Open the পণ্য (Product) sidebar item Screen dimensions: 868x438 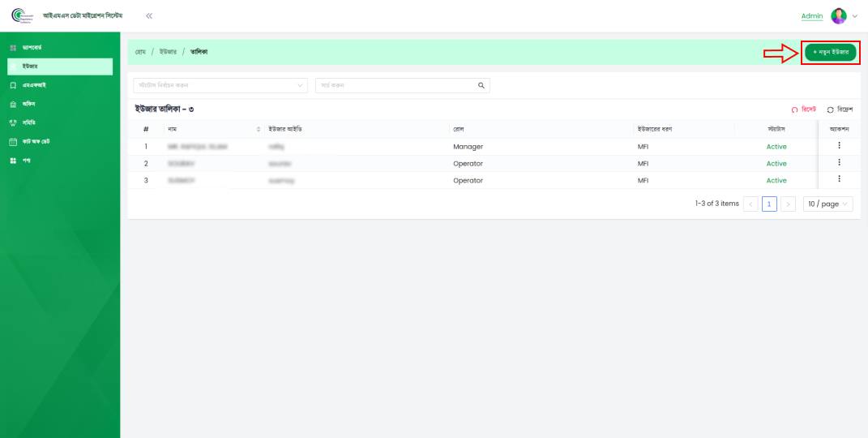tap(27, 160)
